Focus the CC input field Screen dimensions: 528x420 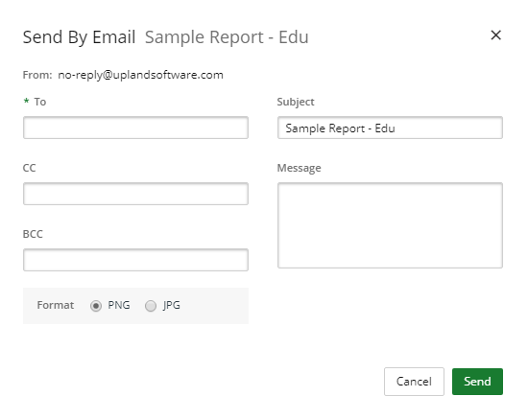pos(135,194)
